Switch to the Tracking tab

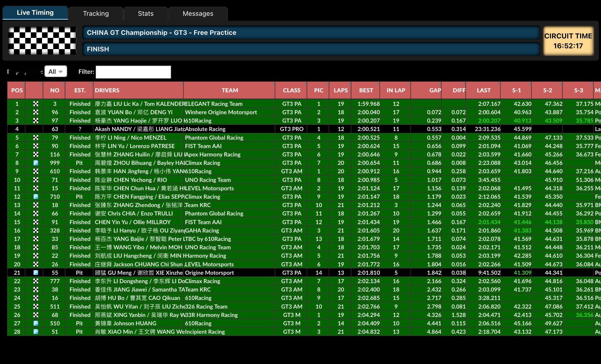tap(96, 13)
